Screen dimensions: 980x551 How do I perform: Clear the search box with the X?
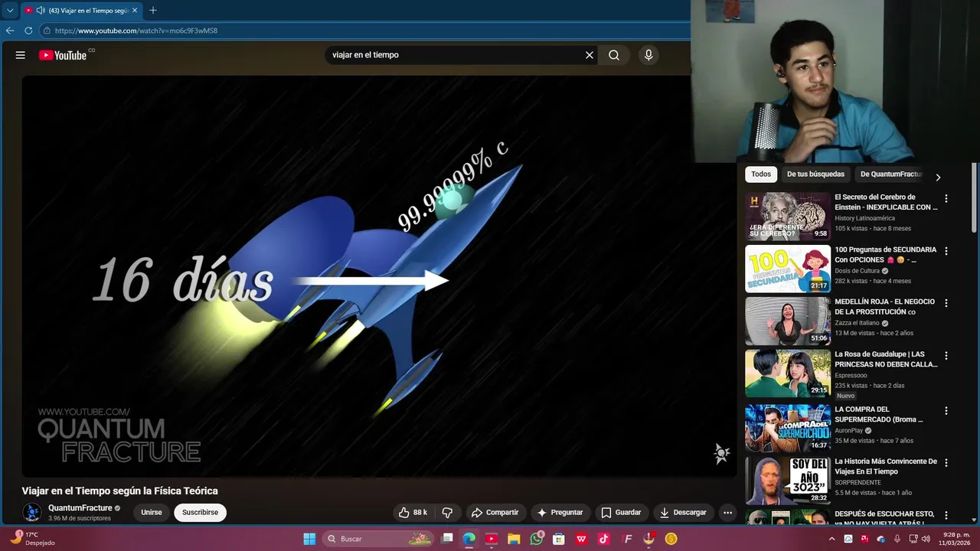[x=590, y=55]
